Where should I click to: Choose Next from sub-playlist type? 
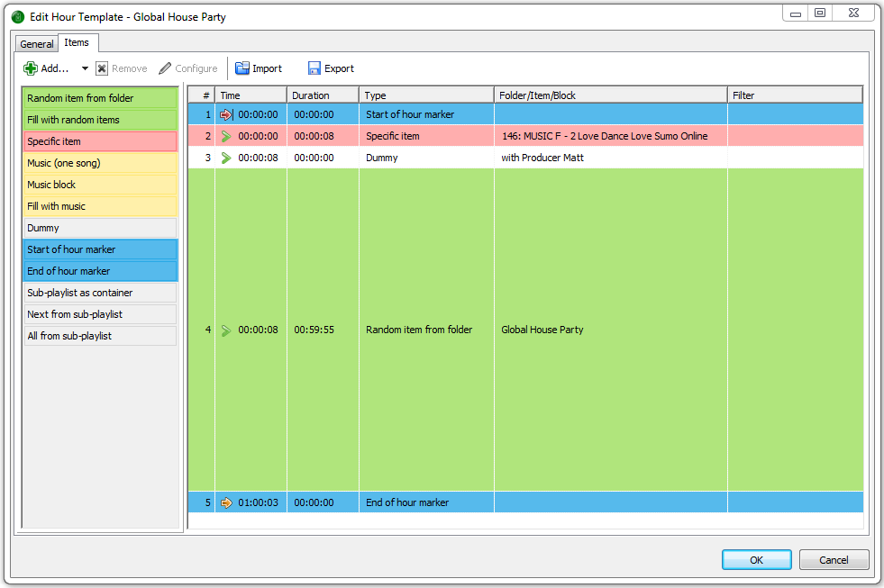click(100, 314)
